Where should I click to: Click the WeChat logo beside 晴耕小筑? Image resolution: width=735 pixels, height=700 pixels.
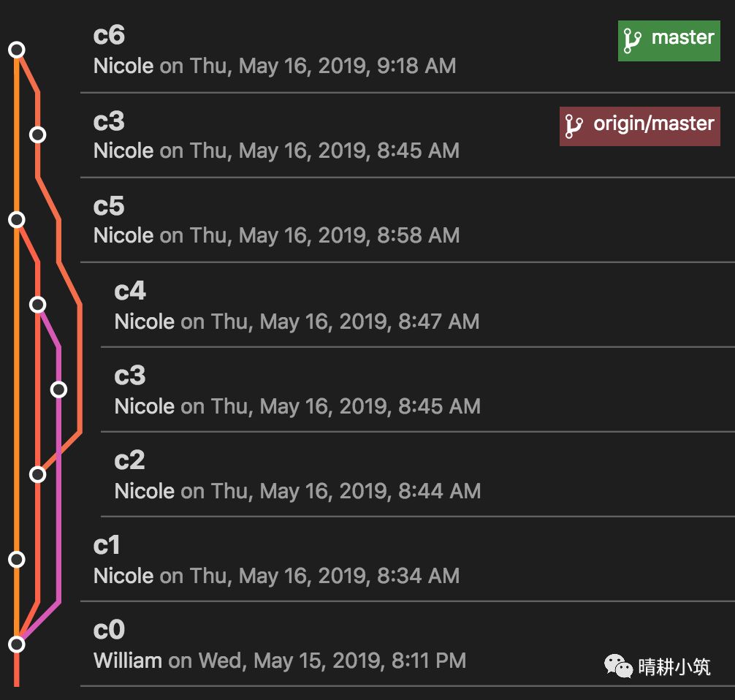[617, 666]
